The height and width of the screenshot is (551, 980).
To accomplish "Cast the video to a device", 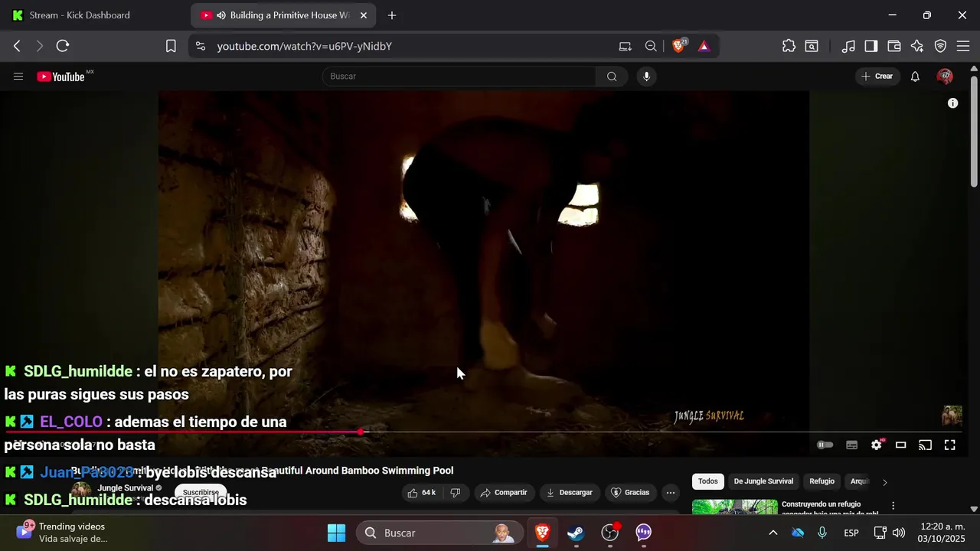I will [925, 445].
